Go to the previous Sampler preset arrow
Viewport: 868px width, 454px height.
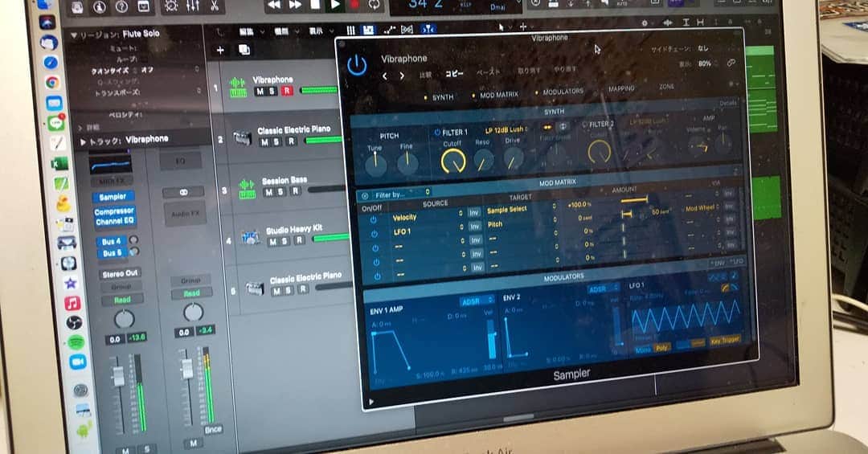[x=385, y=76]
